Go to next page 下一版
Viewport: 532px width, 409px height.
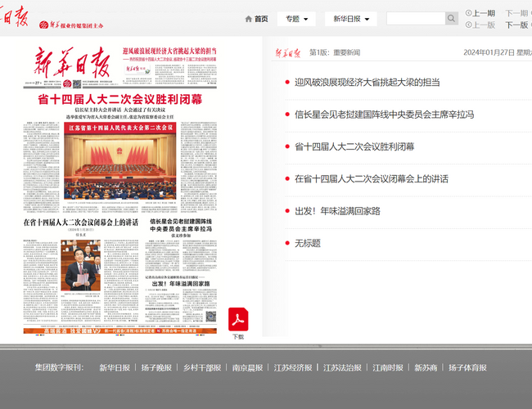pyautogui.click(x=516, y=25)
